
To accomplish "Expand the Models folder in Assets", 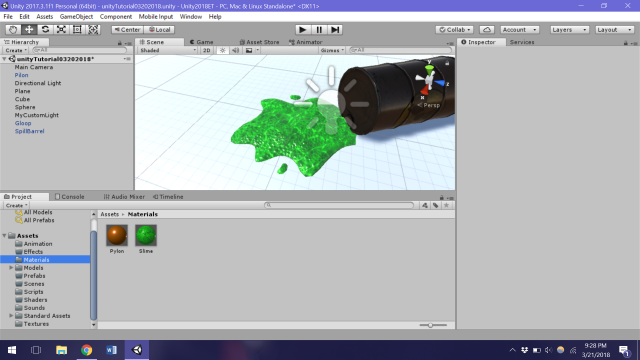I will click(x=11, y=268).
